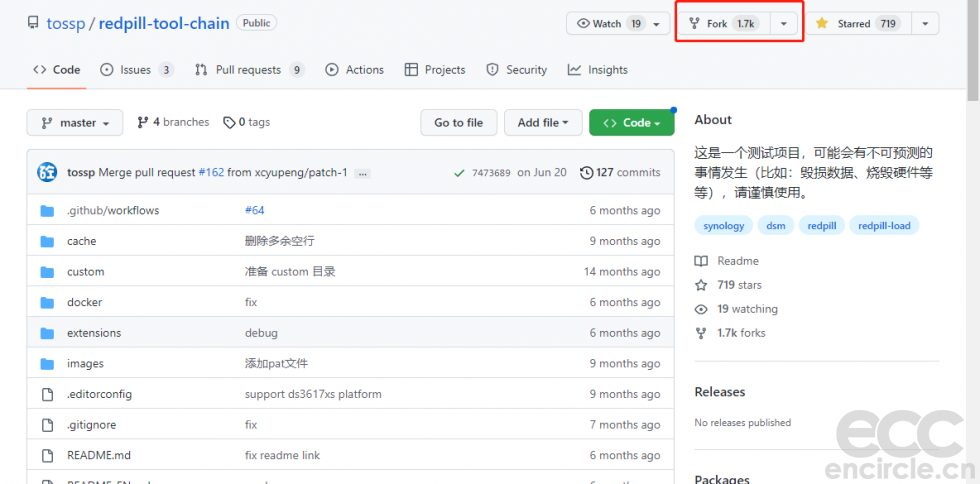Open the extensions folder
The image size is (980, 484).
coord(94,333)
